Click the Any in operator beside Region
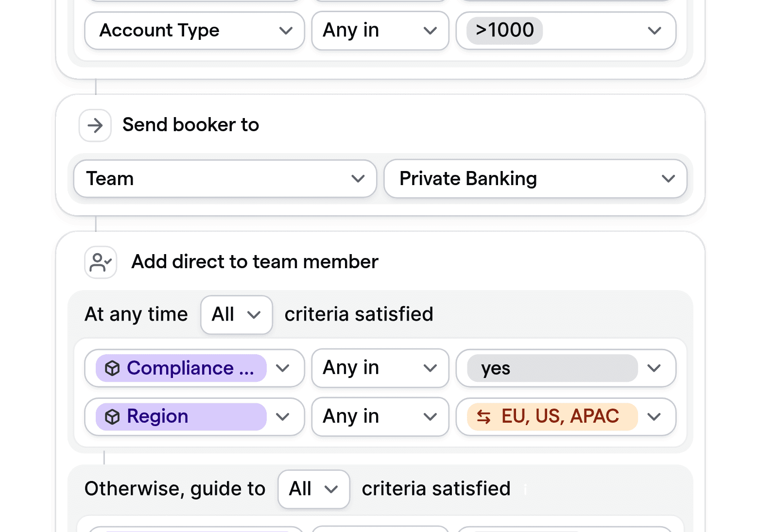Viewport: 758px width, 532px height. (x=380, y=416)
